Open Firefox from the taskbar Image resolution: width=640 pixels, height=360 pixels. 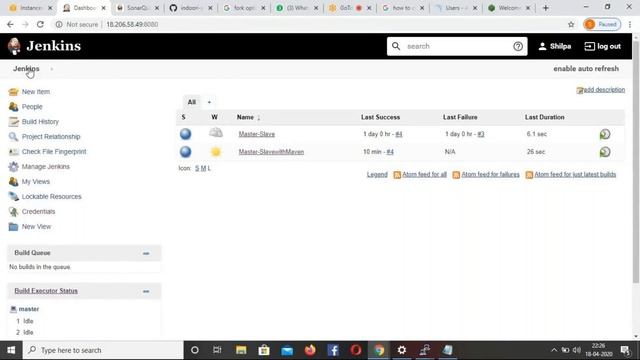pyautogui.click(x=310, y=350)
